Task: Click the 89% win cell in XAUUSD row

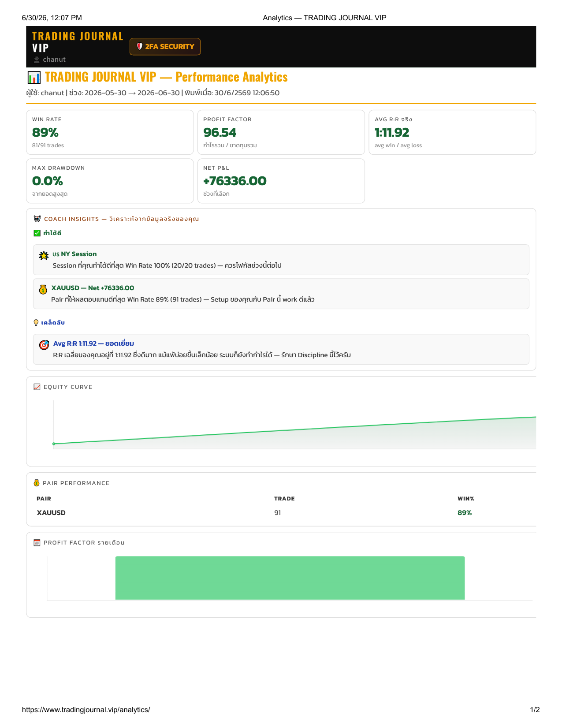Action: (465, 513)
